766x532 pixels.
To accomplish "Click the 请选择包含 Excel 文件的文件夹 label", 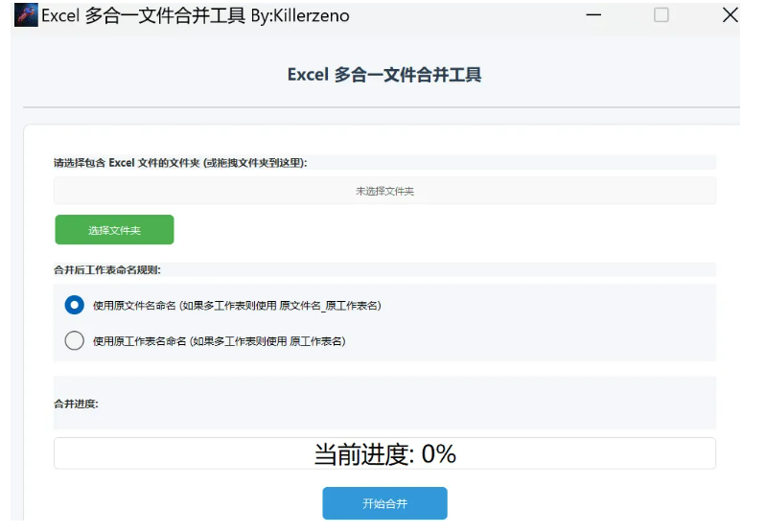I will click(180, 163).
